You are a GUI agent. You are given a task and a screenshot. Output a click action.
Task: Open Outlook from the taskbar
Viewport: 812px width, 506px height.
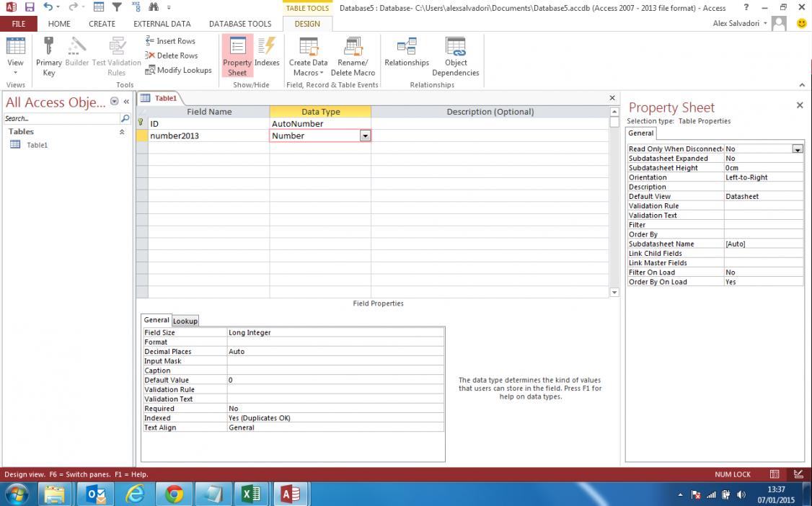point(97,494)
